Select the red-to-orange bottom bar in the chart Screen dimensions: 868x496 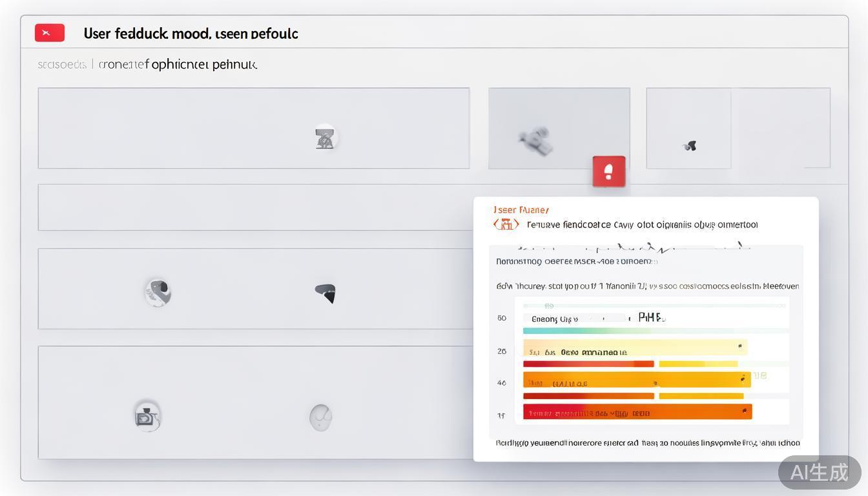pyautogui.click(x=637, y=412)
